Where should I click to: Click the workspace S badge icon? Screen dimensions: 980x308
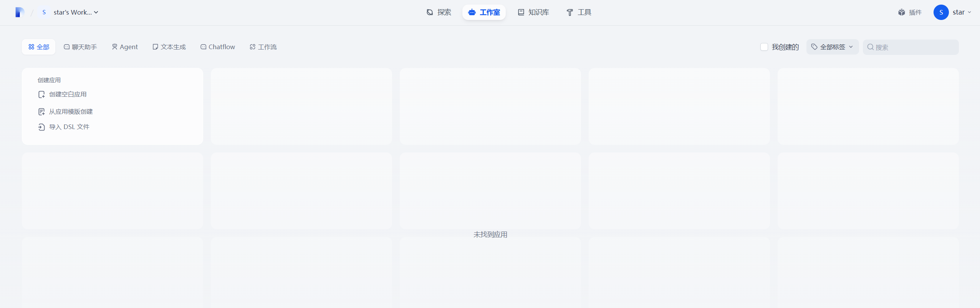pyautogui.click(x=44, y=12)
